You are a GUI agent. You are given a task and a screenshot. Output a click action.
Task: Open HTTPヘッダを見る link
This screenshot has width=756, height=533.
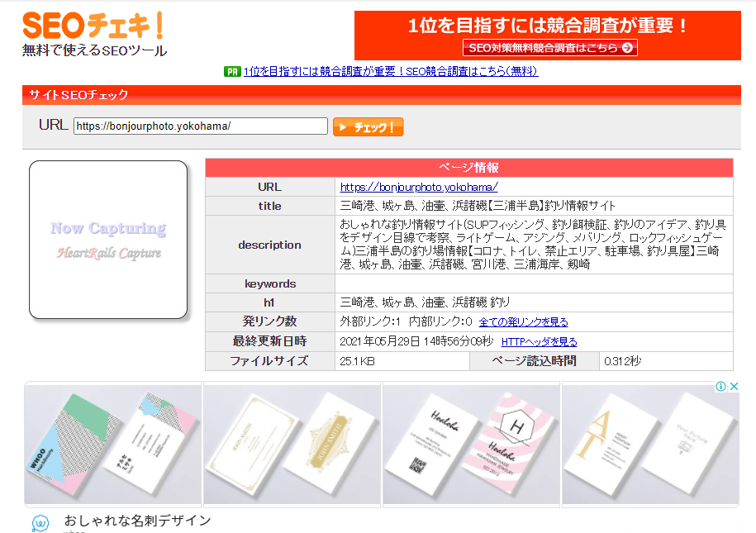click(537, 341)
